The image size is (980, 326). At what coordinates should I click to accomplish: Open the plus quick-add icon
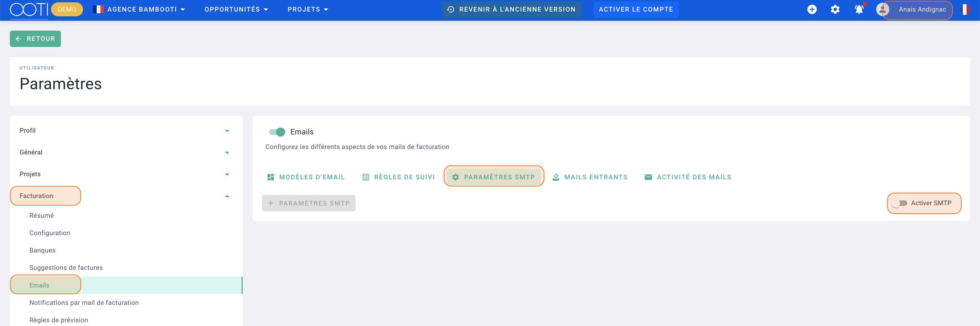click(x=812, y=10)
